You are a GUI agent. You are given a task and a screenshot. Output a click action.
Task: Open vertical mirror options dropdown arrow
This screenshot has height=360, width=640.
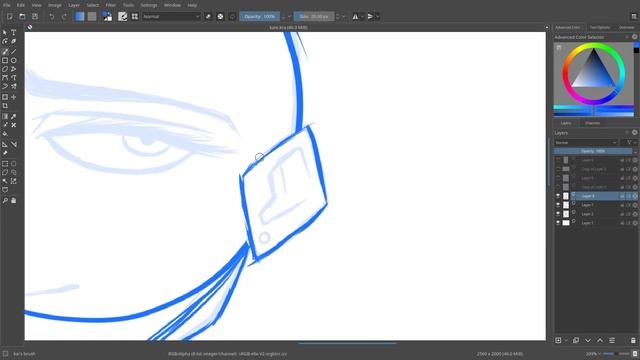click(x=377, y=17)
